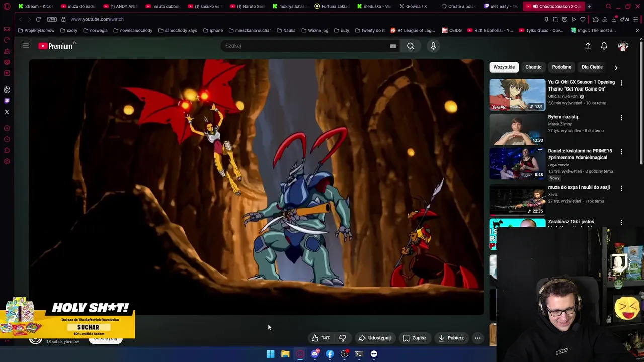Viewport: 644px width, 362px height.
Task: Open the easy setup menu icon
Action: coord(636,19)
